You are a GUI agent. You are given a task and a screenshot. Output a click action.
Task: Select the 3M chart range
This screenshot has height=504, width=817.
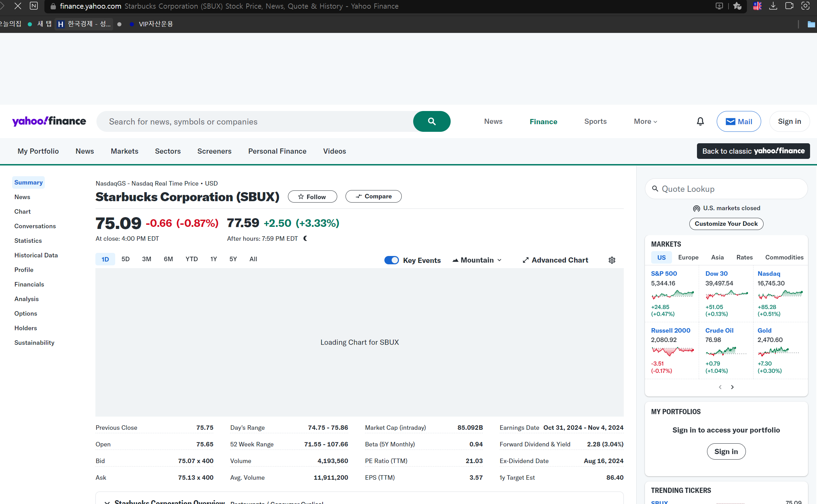[x=147, y=259]
